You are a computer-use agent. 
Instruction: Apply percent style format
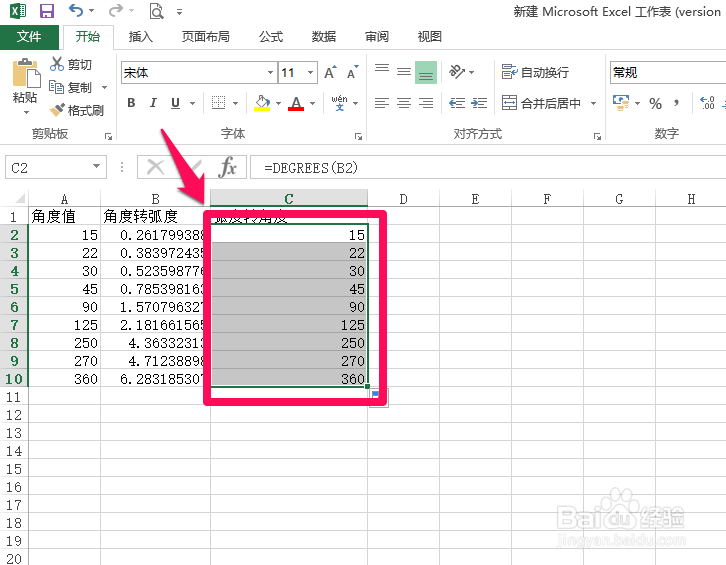(x=655, y=103)
